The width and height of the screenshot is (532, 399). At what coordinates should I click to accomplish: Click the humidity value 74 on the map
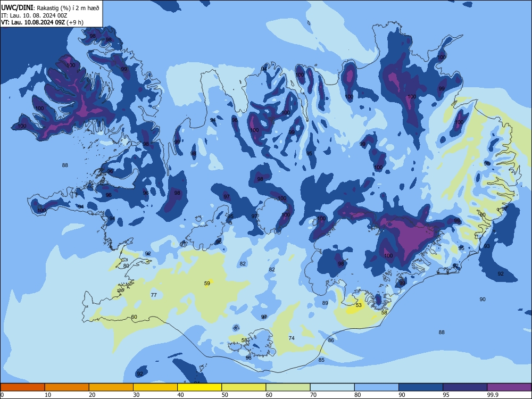point(292,338)
